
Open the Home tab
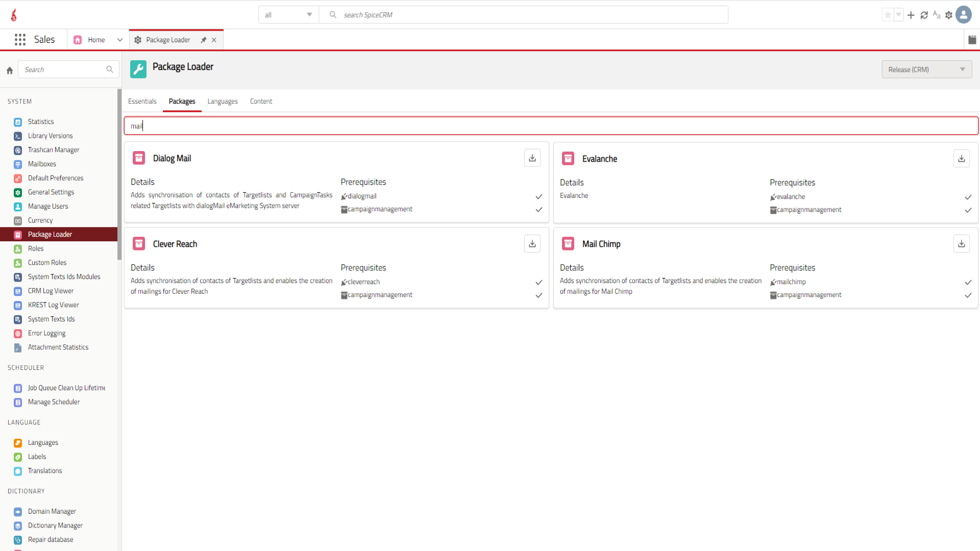[96, 40]
